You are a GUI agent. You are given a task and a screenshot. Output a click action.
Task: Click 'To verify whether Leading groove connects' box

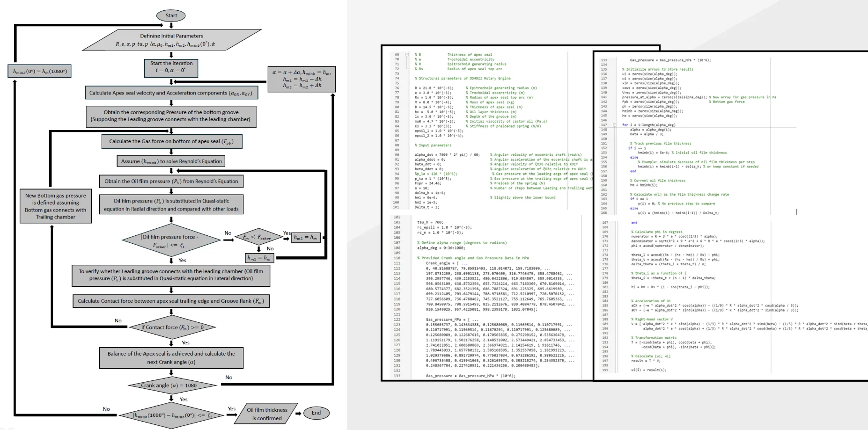coord(171,275)
